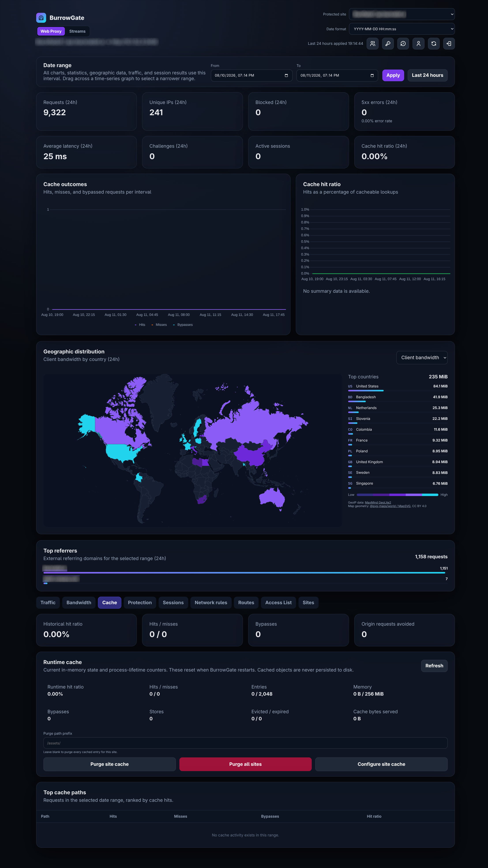Image resolution: width=488 pixels, height=868 pixels.
Task: Open the users management icon
Action: (372, 43)
